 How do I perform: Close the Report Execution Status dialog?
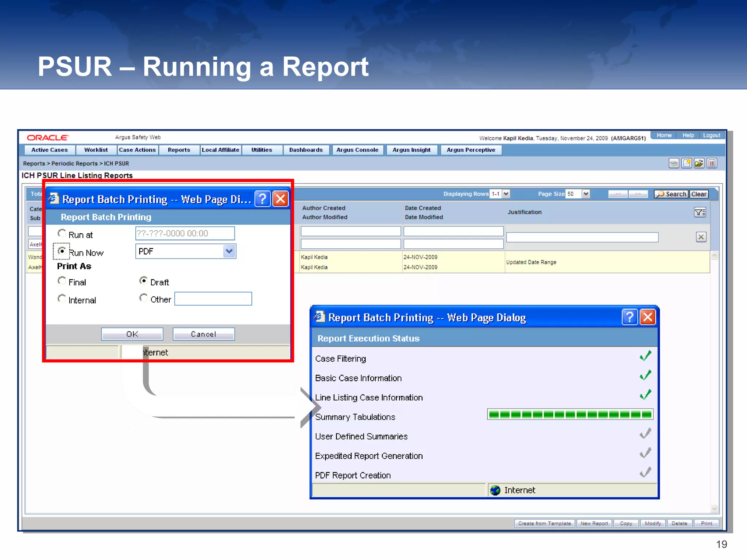pyautogui.click(x=648, y=317)
